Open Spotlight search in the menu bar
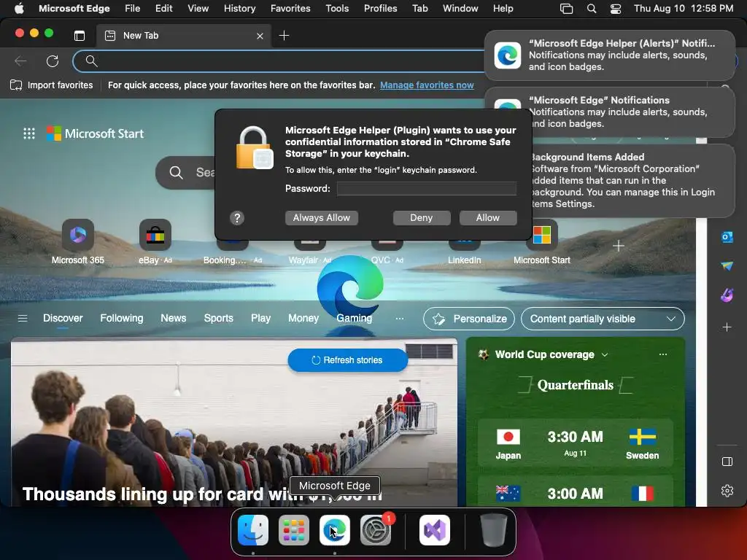This screenshot has width=747, height=560. pyautogui.click(x=591, y=8)
